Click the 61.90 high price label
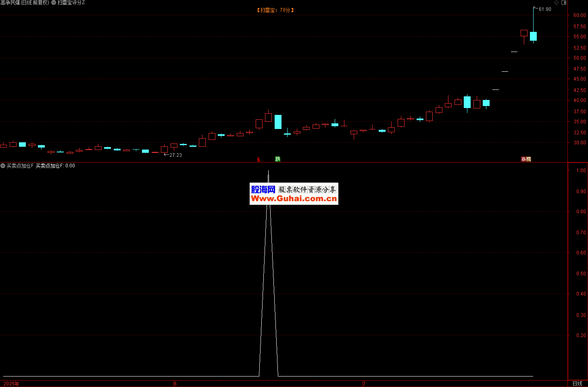588x387 pixels. pos(545,9)
